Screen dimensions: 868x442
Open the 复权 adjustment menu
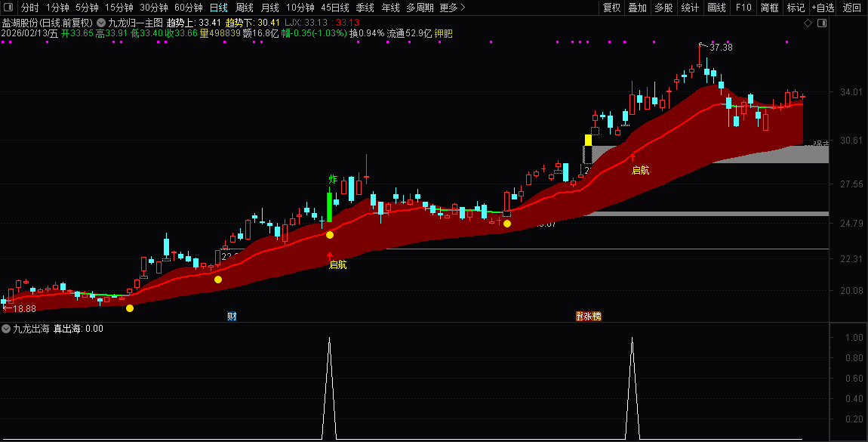tap(611, 8)
